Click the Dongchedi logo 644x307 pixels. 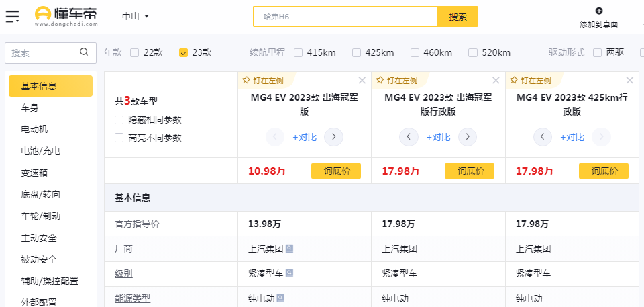pyautogui.click(x=66, y=17)
